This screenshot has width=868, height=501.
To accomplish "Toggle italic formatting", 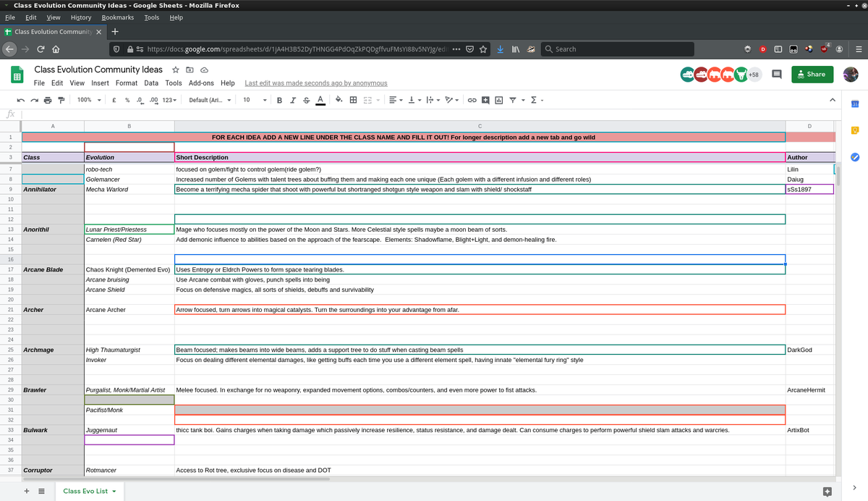I will click(x=293, y=100).
